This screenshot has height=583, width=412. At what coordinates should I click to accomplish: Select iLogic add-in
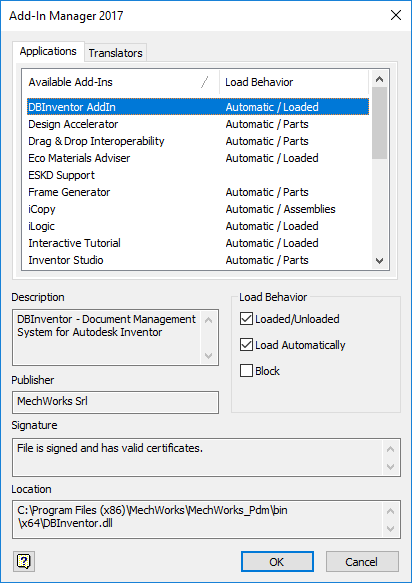click(198, 226)
